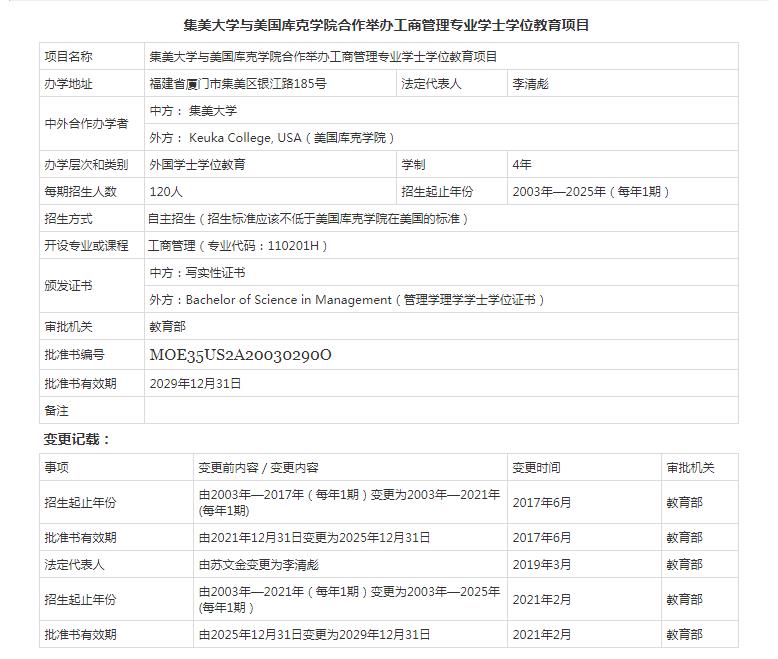Click the value 外国学士学位教育
The width and height of the screenshot is (778, 659).
coord(197,164)
